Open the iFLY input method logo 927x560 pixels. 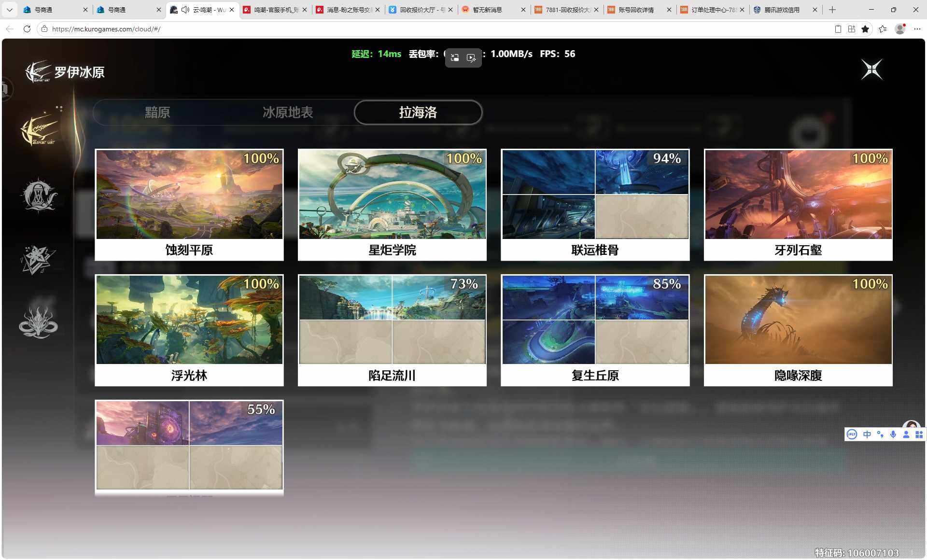click(x=852, y=434)
